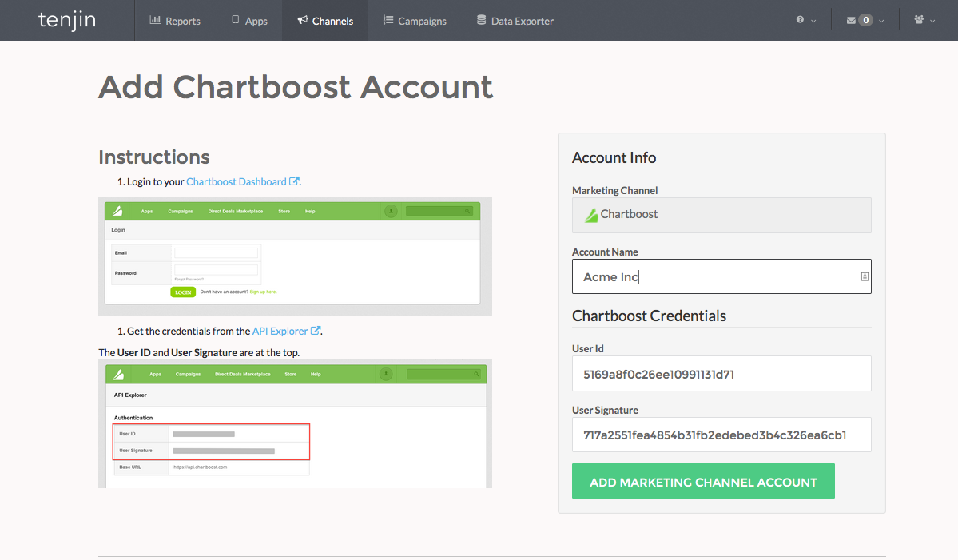Click the Channels megaphone icon
The height and width of the screenshot is (560, 958).
pos(303,20)
